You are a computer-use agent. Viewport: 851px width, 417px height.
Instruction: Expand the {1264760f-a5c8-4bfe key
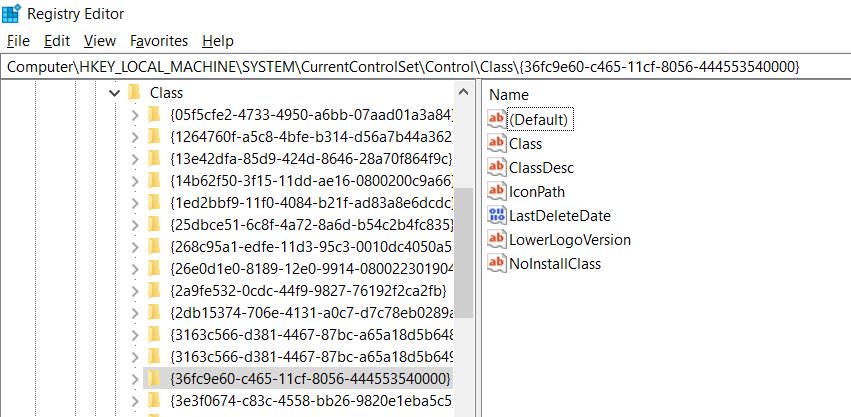pyautogui.click(x=135, y=137)
